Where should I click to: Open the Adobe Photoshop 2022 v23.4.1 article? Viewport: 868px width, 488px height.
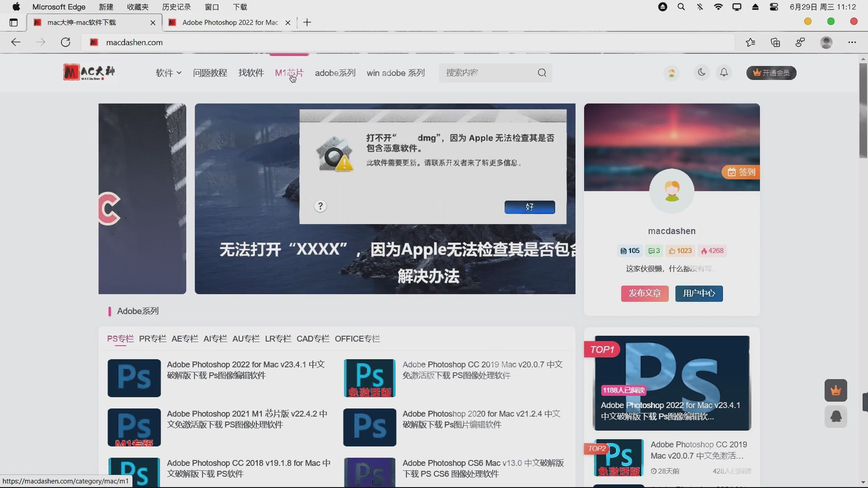246,370
